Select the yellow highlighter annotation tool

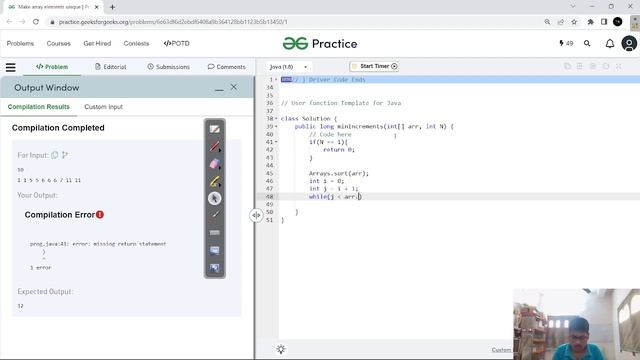click(x=215, y=181)
